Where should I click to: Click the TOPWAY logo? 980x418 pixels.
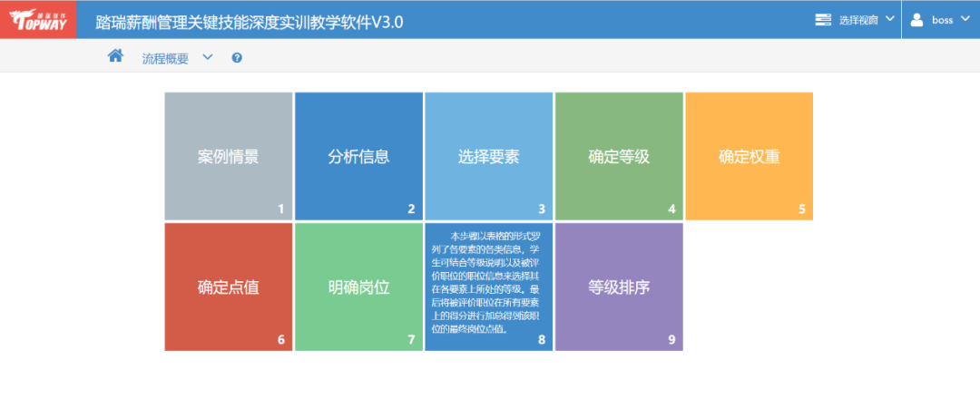(x=38, y=19)
